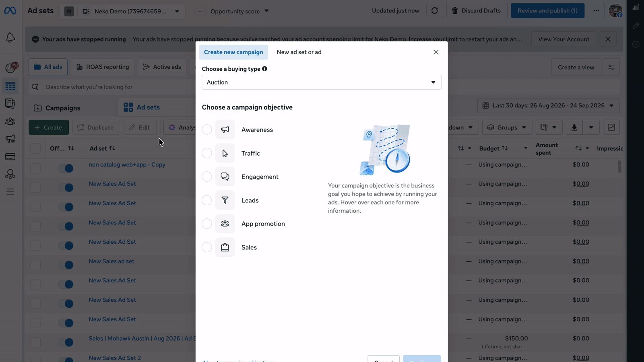Open Billing card icon in the sidebar
The image size is (644, 362).
(x=10, y=156)
